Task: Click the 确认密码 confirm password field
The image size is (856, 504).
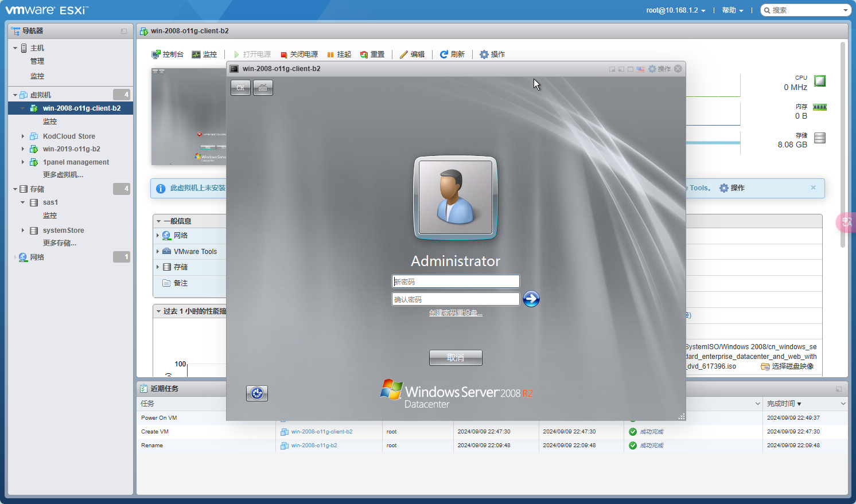Action: pos(456,299)
